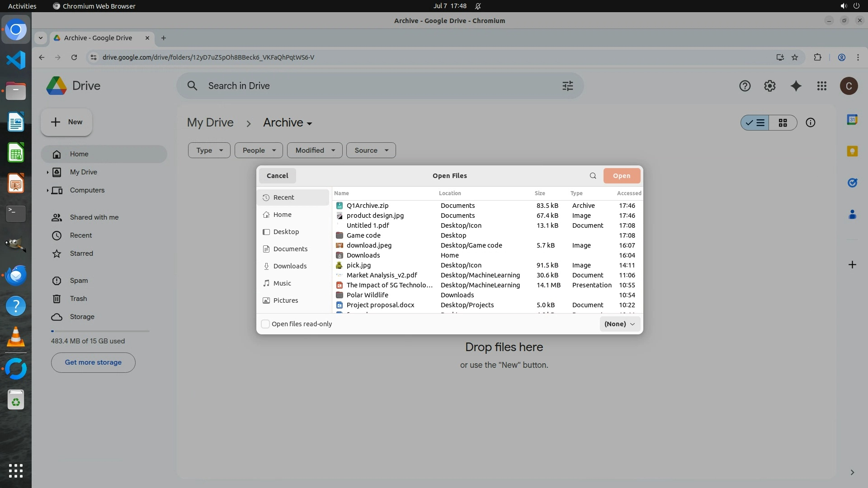The width and height of the screenshot is (868, 488).
Task: Launch VLC from the Ubuntu dock
Action: [15, 337]
